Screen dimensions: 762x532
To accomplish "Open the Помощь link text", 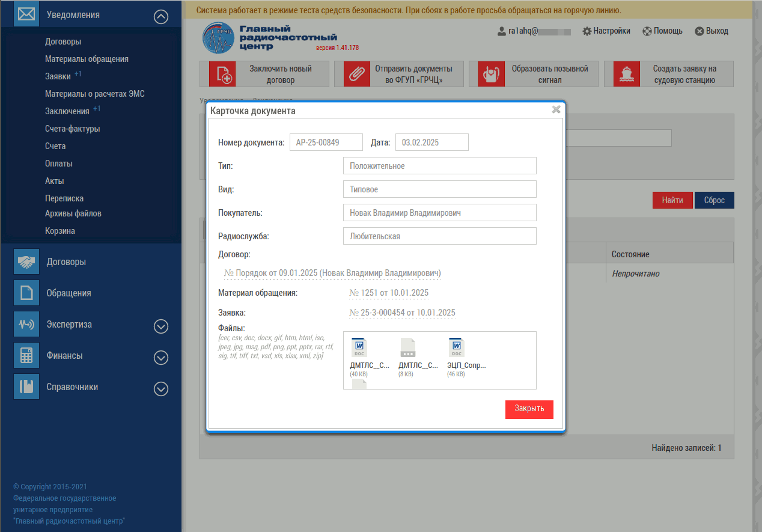I will click(668, 31).
